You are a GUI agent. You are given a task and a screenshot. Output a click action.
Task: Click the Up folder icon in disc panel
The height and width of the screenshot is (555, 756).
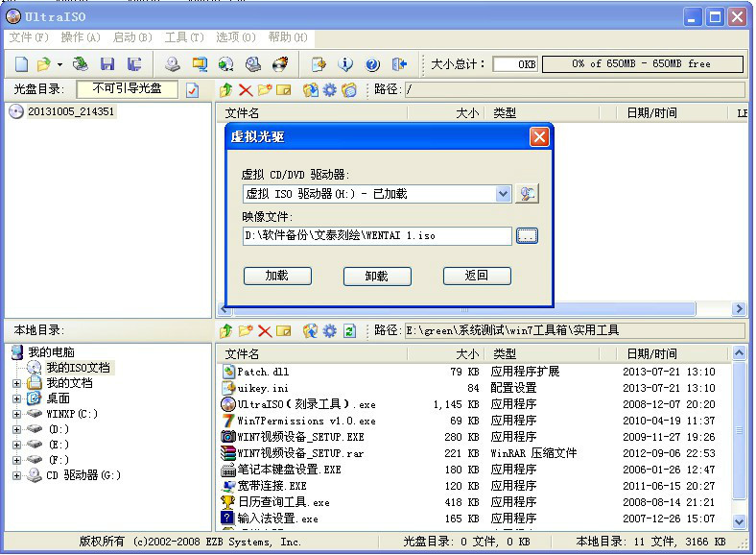click(226, 89)
